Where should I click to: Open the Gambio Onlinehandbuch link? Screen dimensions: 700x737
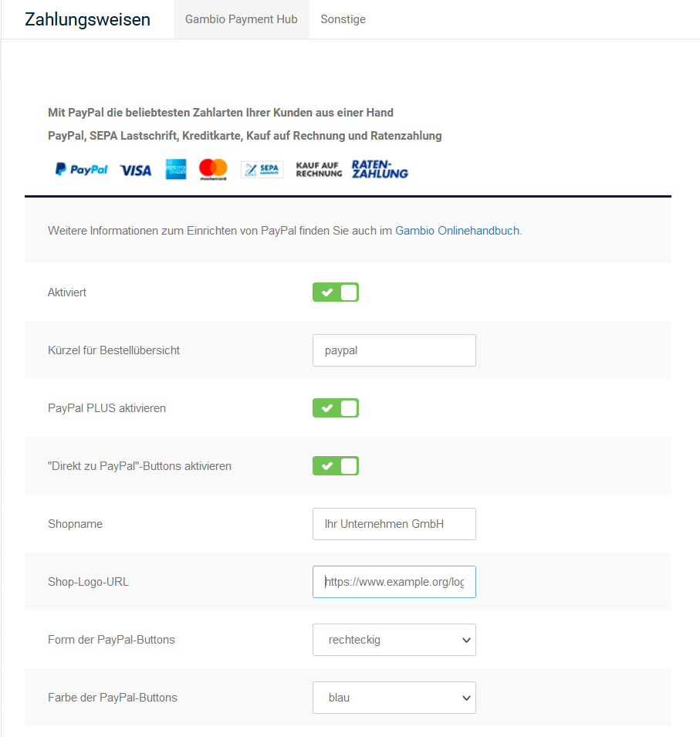(x=458, y=231)
